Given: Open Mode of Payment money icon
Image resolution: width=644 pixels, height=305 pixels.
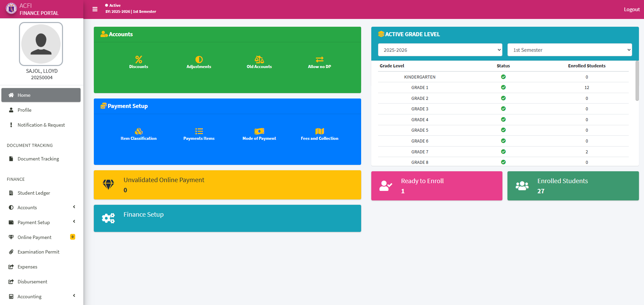Looking at the screenshot, I should click(259, 131).
